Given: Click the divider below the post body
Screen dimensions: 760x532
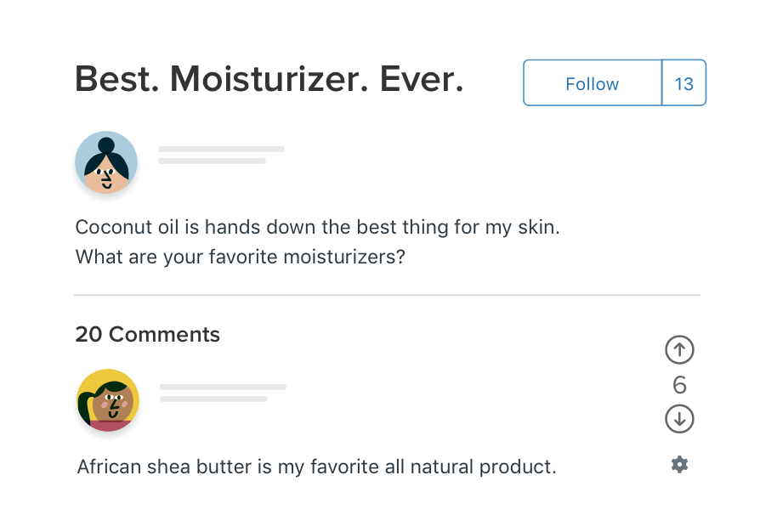Looking at the screenshot, I should pos(387,295).
